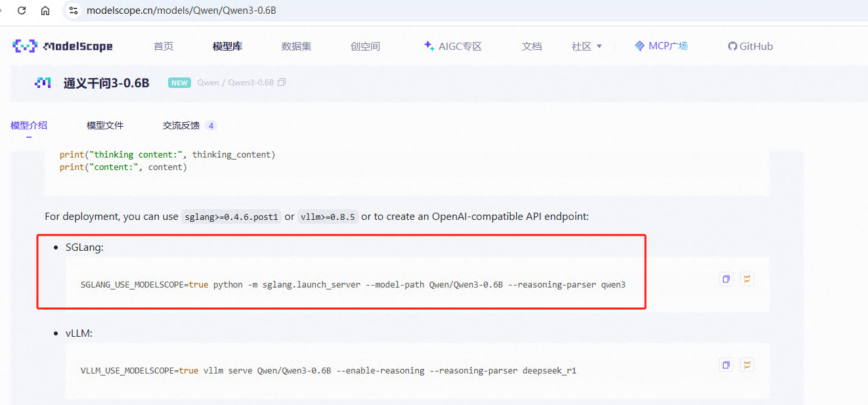The image size is (868, 405).
Task: Expand the 社区 dropdown menu
Action: 587,46
